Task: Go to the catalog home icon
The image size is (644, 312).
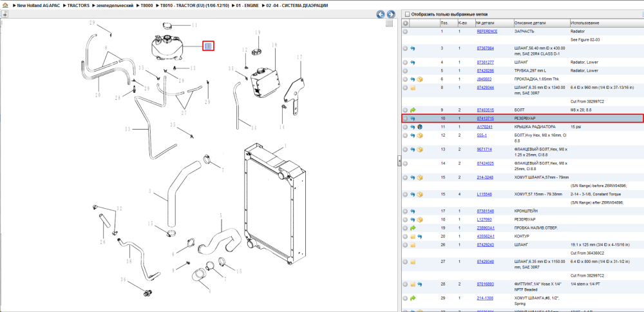Action: pyautogui.click(x=5, y=6)
